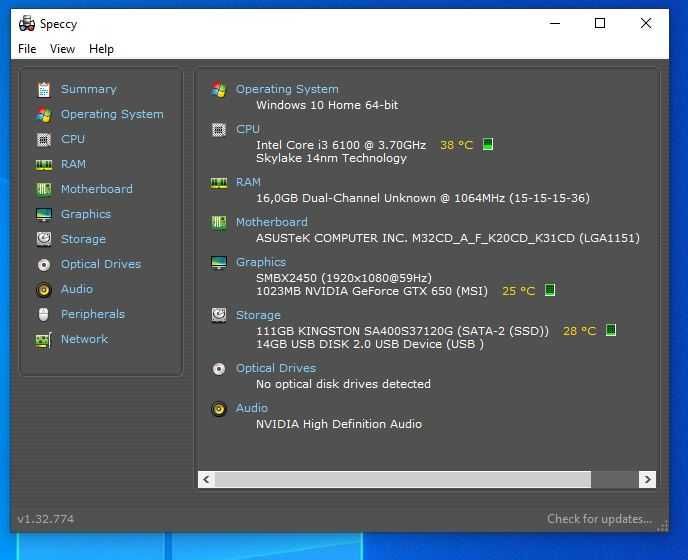
Task: Click the Summary clipboard icon in sidebar
Action: (44, 90)
